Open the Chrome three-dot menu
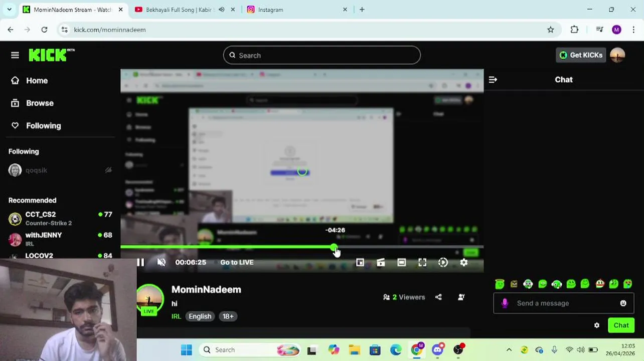This screenshot has width=644, height=361. point(634,30)
